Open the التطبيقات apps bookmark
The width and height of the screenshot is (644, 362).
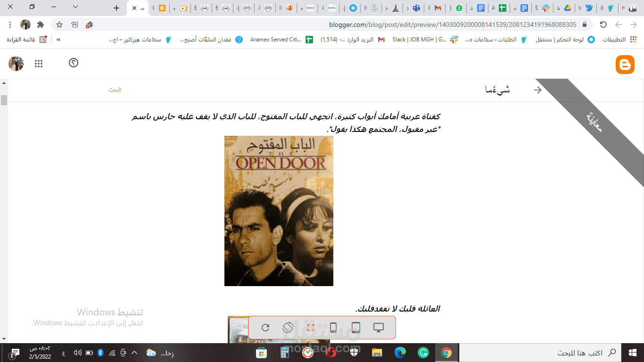[619, 40]
